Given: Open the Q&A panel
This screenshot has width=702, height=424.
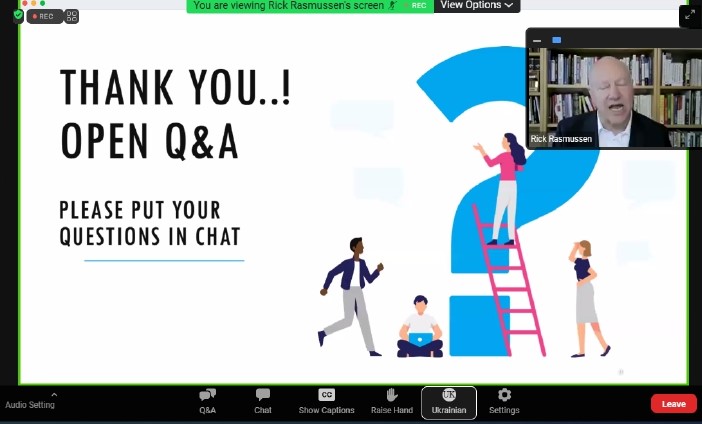Looking at the screenshot, I should pyautogui.click(x=207, y=402).
